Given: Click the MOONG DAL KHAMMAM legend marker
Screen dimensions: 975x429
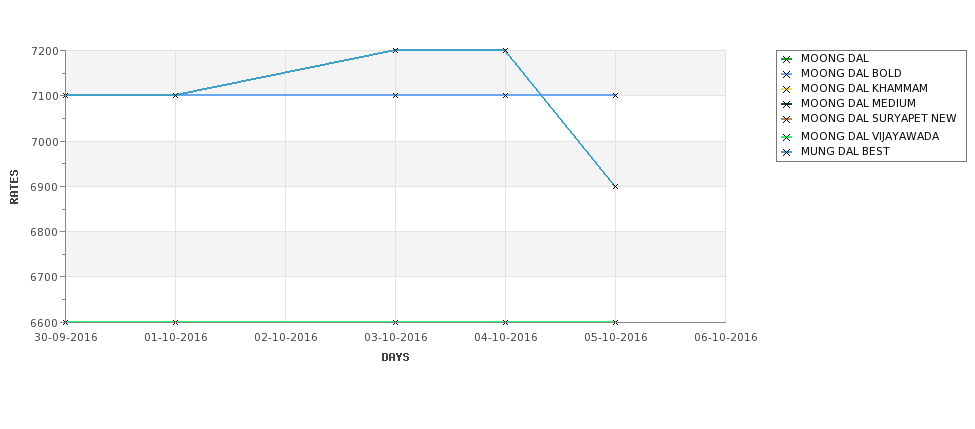Looking at the screenshot, I should (x=787, y=89).
